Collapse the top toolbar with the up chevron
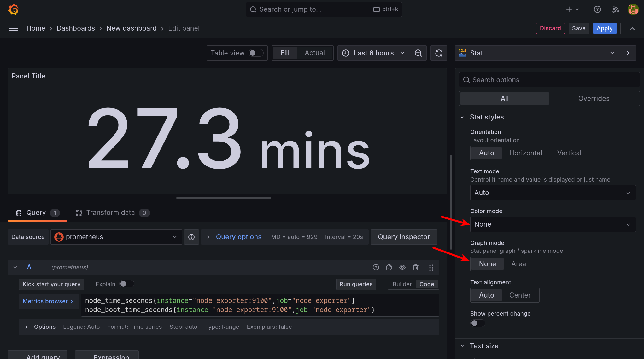Image resolution: width=644 pixels, height=359 pixels. tap(632, 29)
